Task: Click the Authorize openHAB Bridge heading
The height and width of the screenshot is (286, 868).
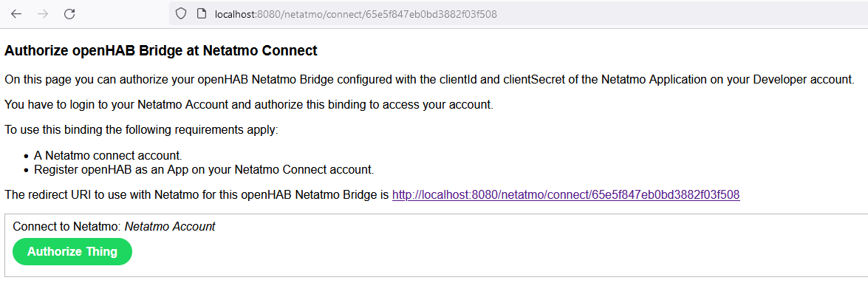Action: point(161,51)
